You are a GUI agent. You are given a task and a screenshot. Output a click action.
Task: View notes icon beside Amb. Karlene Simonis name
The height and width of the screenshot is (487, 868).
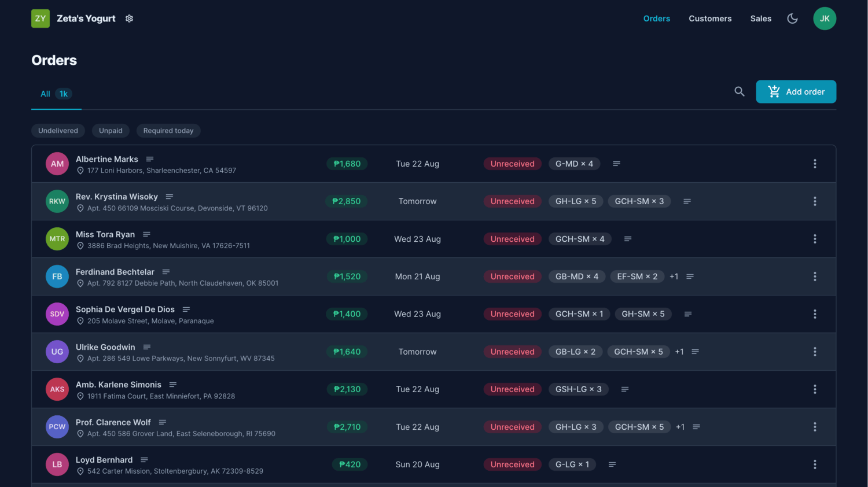(x=173, y=385)
